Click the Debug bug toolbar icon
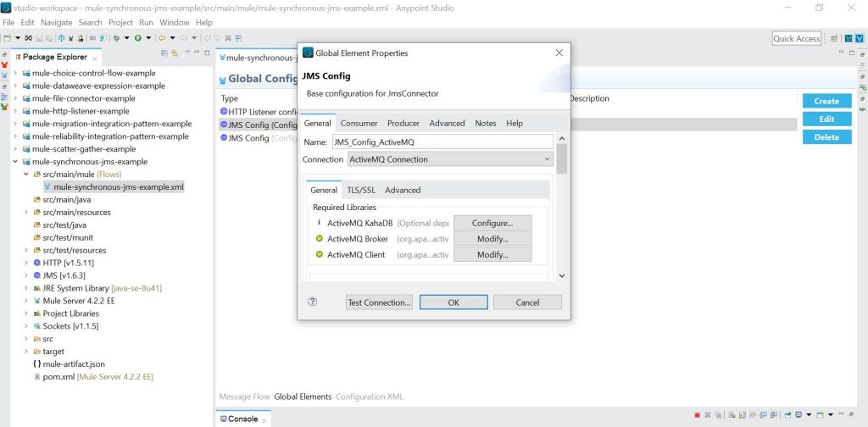The image size is (868, 427). click(x=116, y=38)
